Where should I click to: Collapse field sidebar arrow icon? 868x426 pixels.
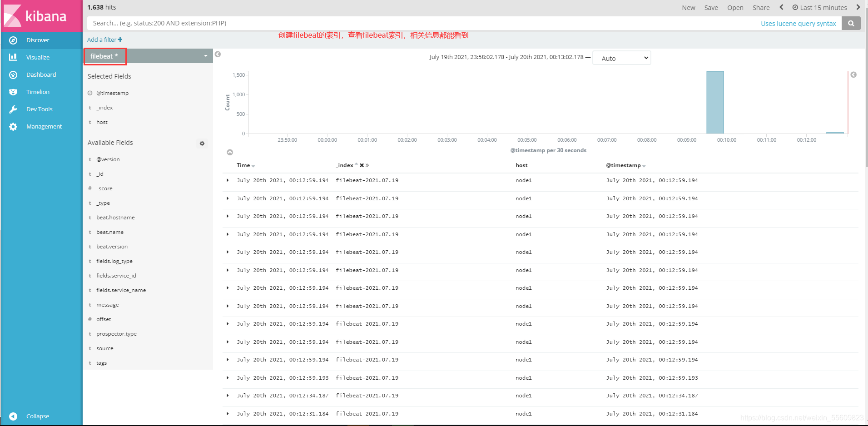click(218, 54)
